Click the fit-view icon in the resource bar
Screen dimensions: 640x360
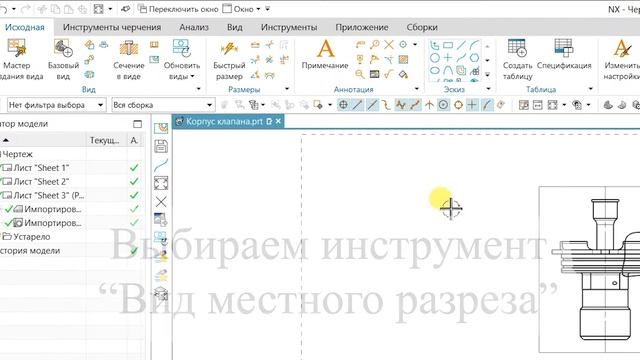click(161, 183)
